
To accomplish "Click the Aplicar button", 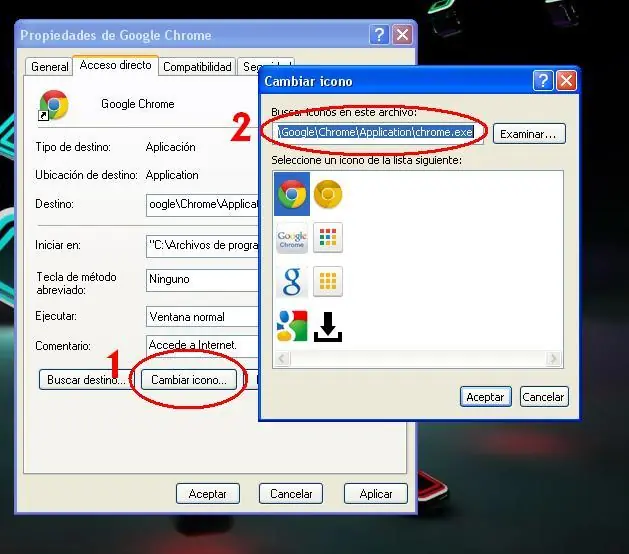I will pos(376,493).
